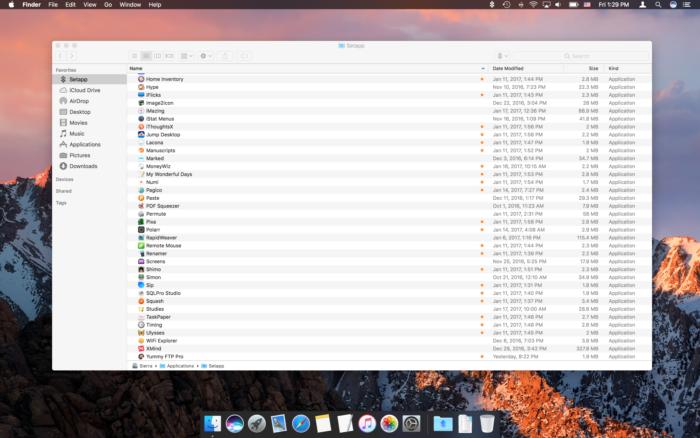This screenshot has height=438, width=700.
Task: Select the iFlicks app icon
Action: coord(141,95)
